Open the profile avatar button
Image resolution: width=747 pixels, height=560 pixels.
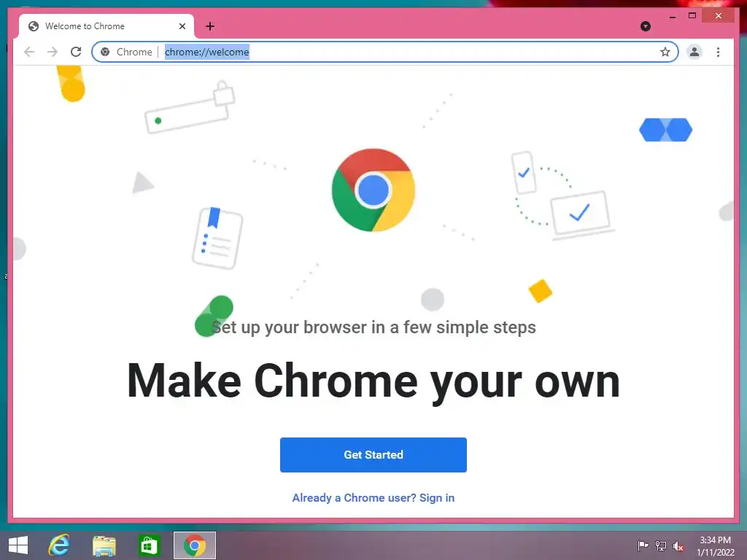[x=694, y=52]
